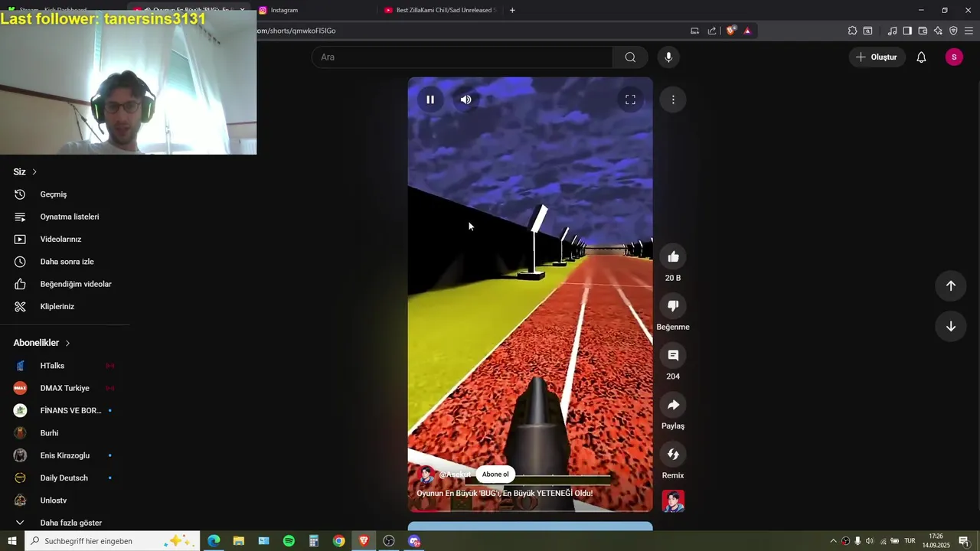Image resolution: width=980 pixels, height=551 pixels.
Task: Open the uploader channel avatar on the Short
Action: [x=426, y=474]
